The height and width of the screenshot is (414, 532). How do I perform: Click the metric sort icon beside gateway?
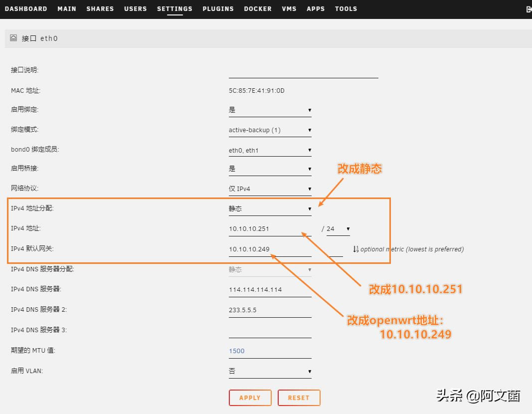click(x=355, y=249)
